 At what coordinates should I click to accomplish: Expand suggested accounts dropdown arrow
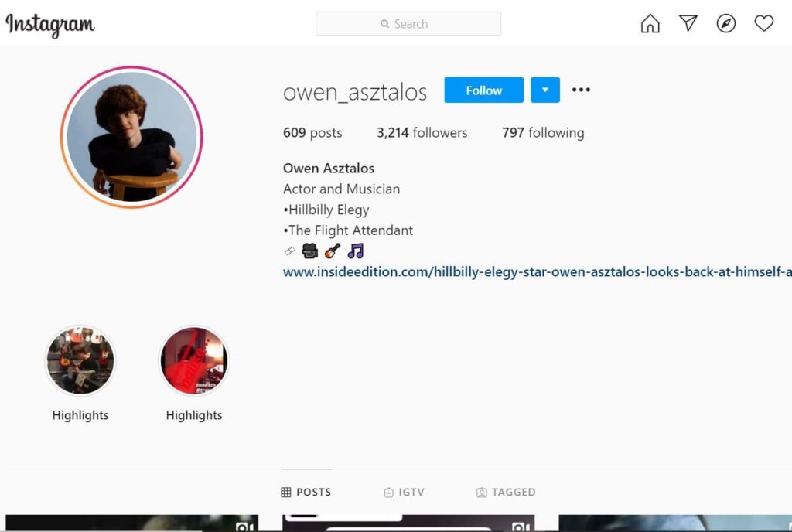545,90
